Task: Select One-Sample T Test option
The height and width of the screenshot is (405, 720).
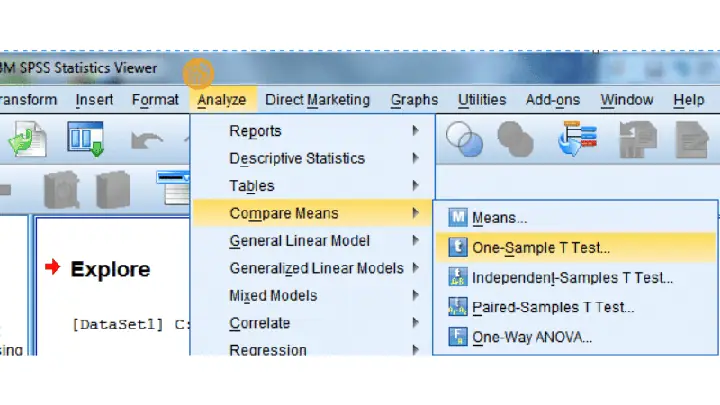Action: click(x=576, y=248)
